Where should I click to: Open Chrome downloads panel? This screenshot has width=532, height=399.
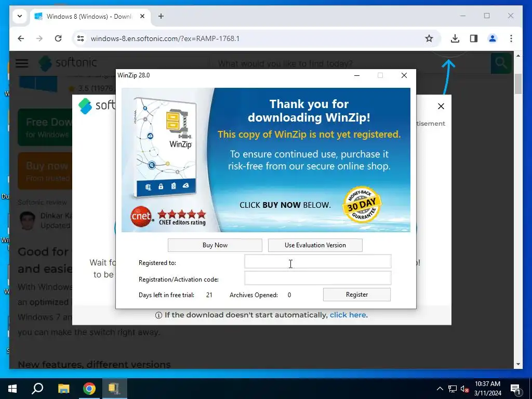(x=455, y=38)
